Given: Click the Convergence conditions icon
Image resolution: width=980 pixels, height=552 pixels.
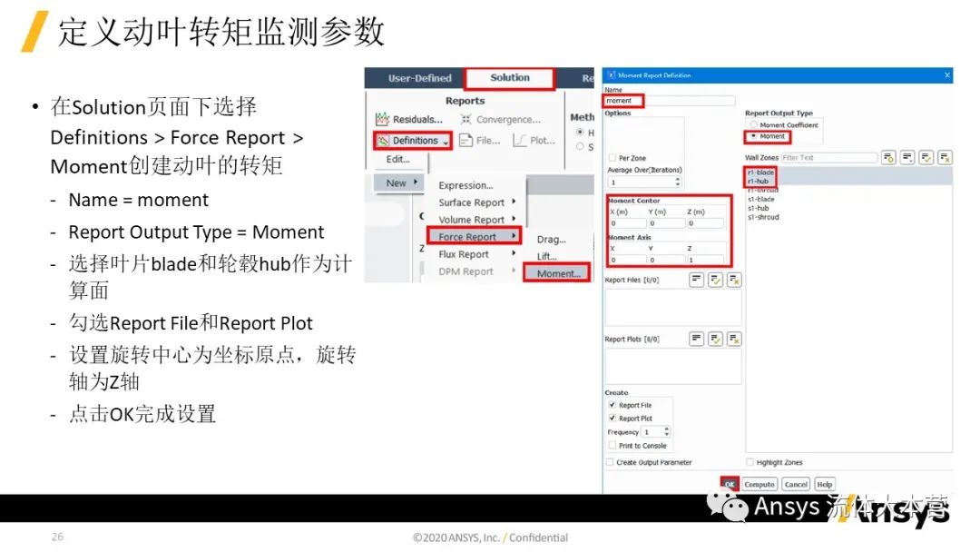Looking at the screenshot, I should point(465,119).
